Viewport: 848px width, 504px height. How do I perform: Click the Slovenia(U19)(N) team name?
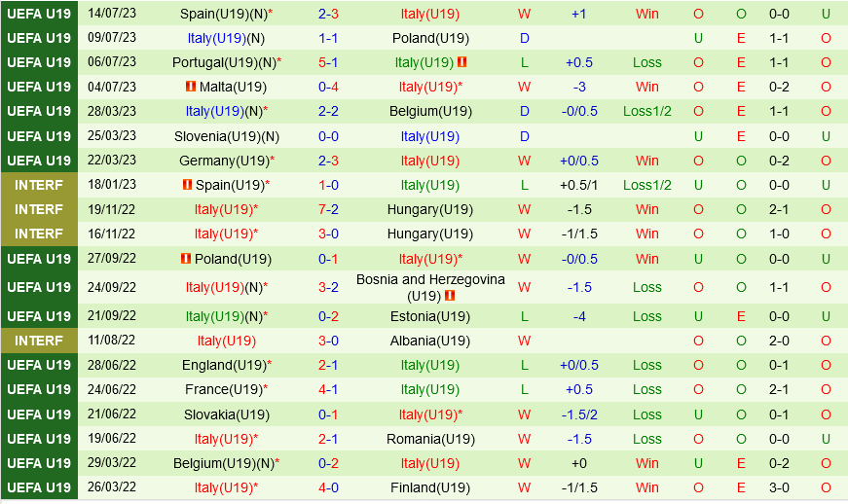coord(226,136)
